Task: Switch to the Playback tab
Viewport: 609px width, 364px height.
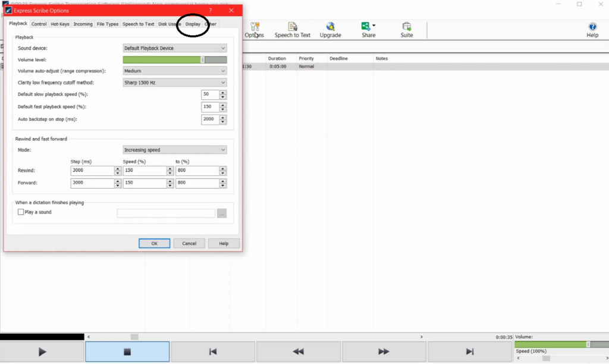Action: pos(18,24)
